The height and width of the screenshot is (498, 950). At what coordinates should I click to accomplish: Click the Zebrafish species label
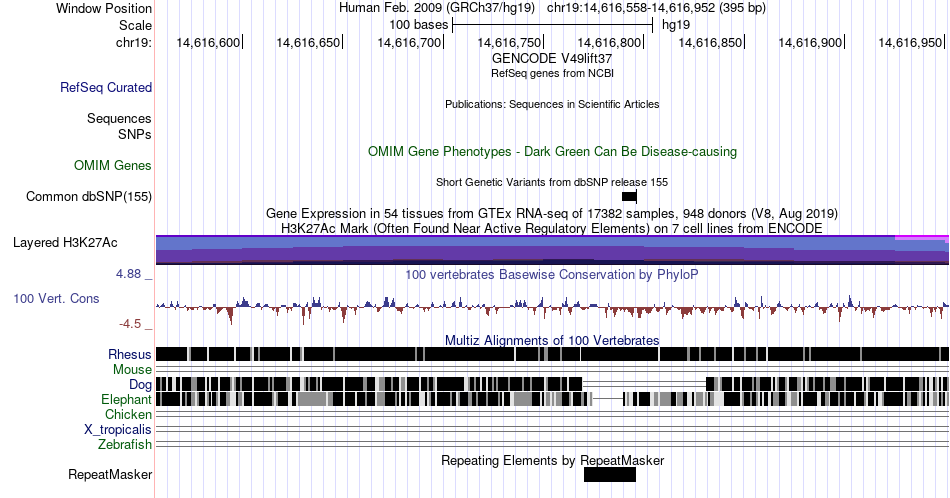(125, 444)
